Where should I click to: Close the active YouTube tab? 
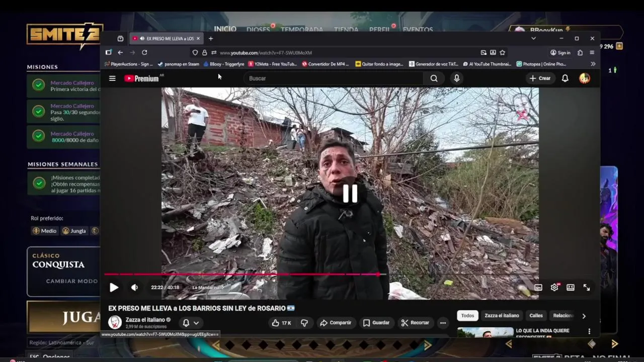pos(198,38)
